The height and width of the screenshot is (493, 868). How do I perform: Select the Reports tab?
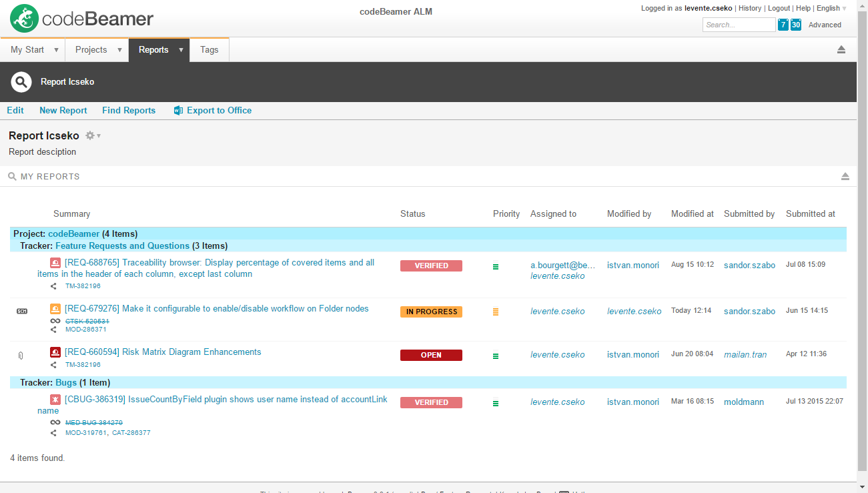click(x=153, y=50)
